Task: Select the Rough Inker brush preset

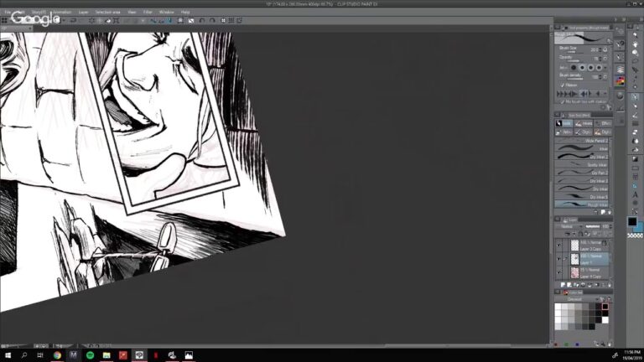Action: coord(582,204)
